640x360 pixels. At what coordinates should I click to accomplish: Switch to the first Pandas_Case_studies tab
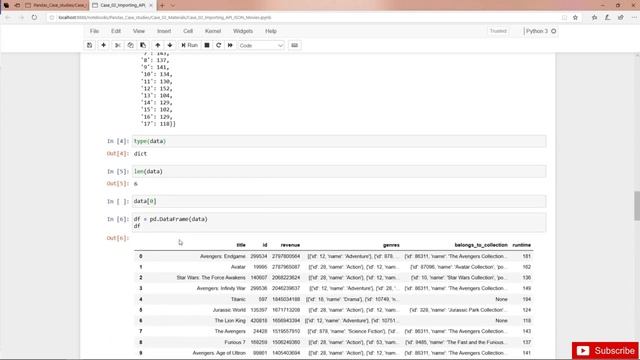pyautogui.click(x=56, y=5)
